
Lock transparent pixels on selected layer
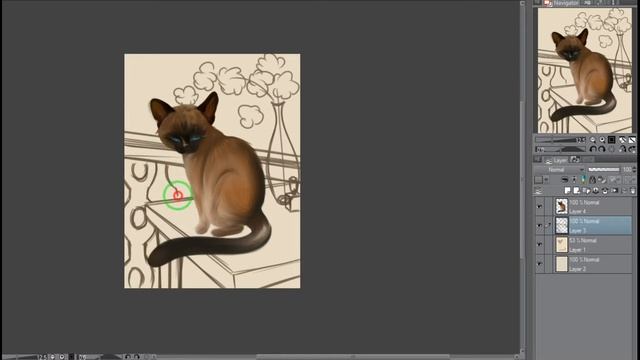point(602,180)
